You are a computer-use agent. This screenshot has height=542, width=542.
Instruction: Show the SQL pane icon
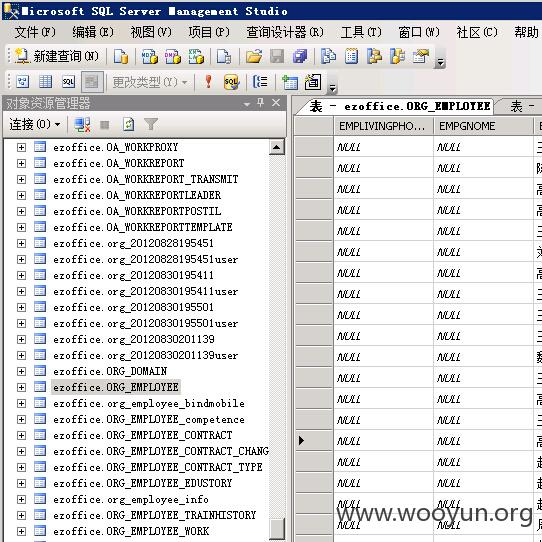(x=68, y=82)
